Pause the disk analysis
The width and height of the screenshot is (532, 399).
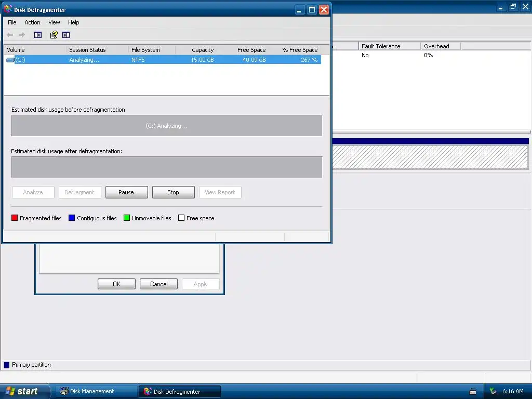[127, 192]
